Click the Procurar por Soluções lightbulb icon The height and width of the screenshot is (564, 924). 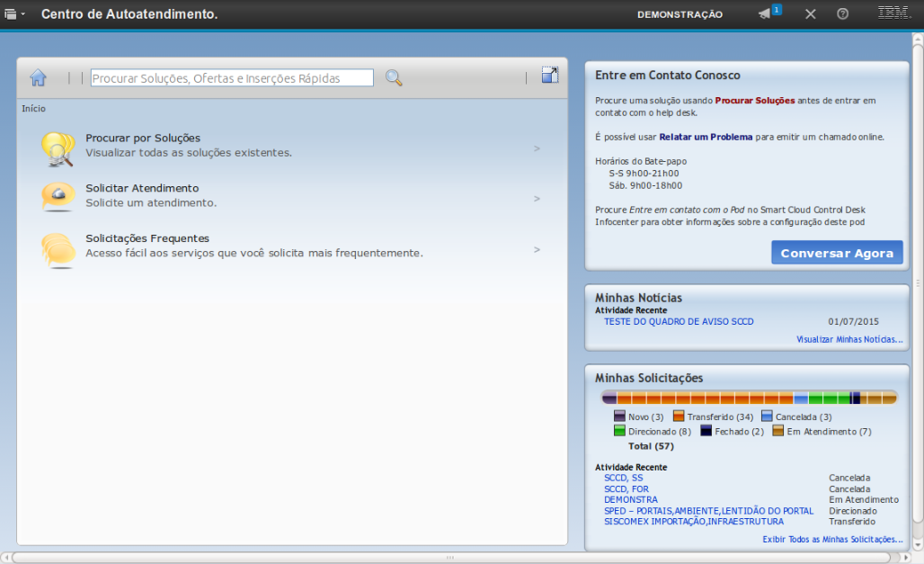58,148
